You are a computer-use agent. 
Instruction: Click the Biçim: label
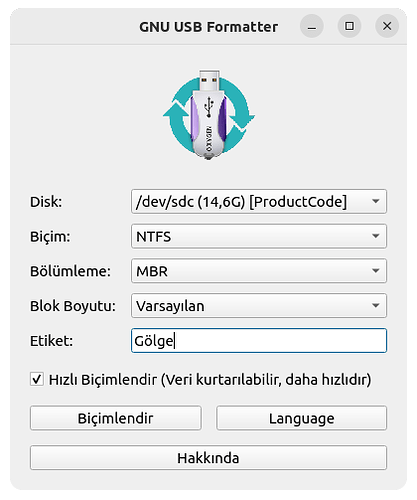(x=50, y=237)
